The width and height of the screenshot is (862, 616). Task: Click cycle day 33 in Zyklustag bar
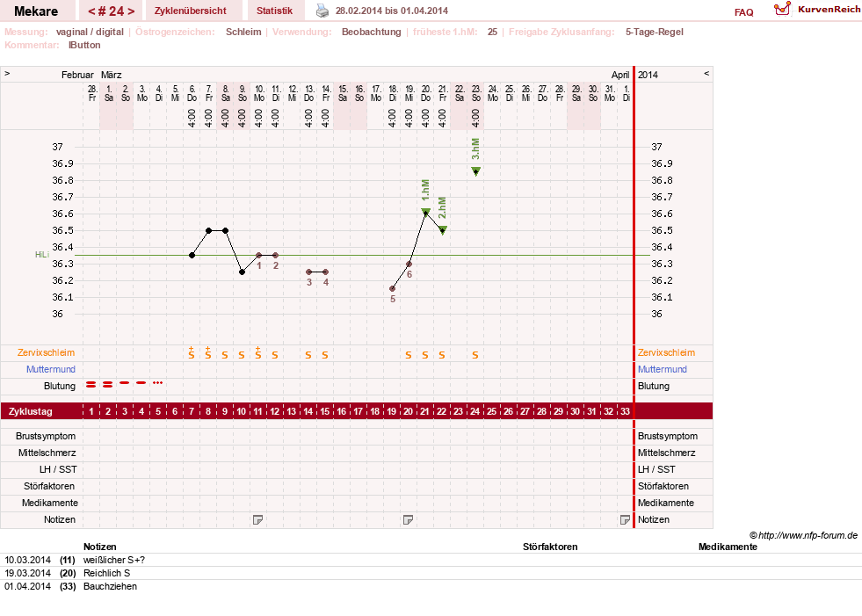tap(625, 411)
